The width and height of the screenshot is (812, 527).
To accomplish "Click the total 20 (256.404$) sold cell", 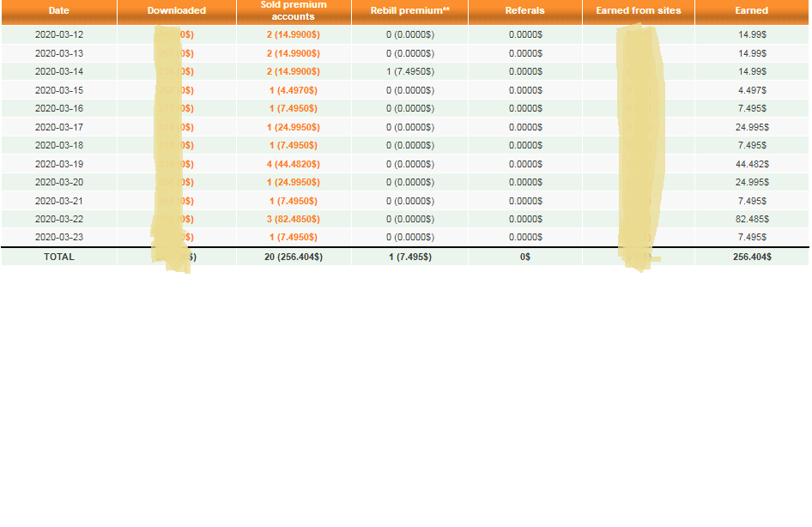I will tap(294, 257).
